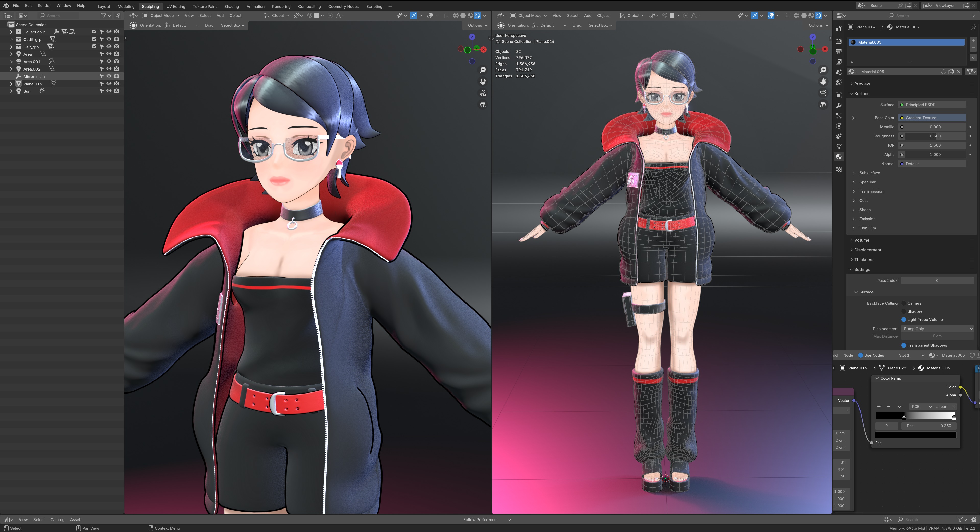Switch perspective/orthographic grid icon in left viewport

click(x=482, y=105)
